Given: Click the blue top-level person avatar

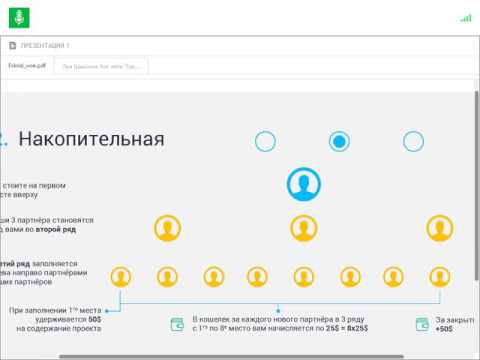Looking at the screenshot, I should tap(304, 184).
